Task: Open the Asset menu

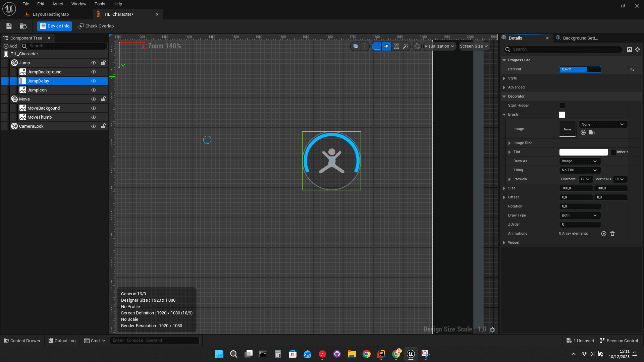Action: pyautogui.click(x=58, y=4)
